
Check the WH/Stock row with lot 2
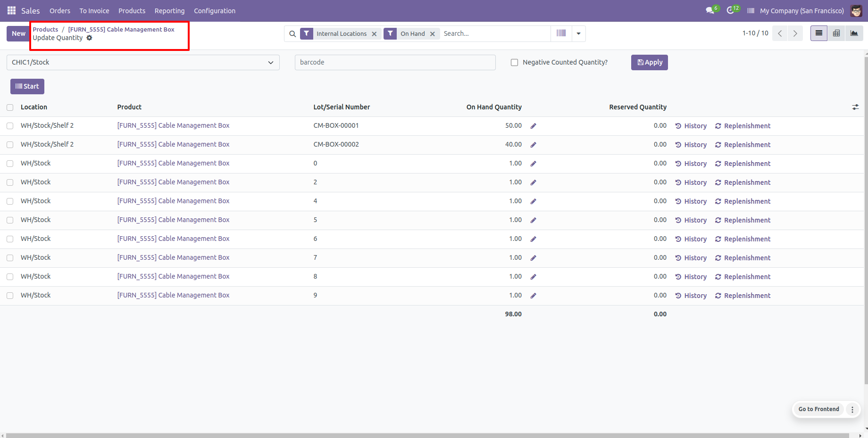click(x=10, y=182)
